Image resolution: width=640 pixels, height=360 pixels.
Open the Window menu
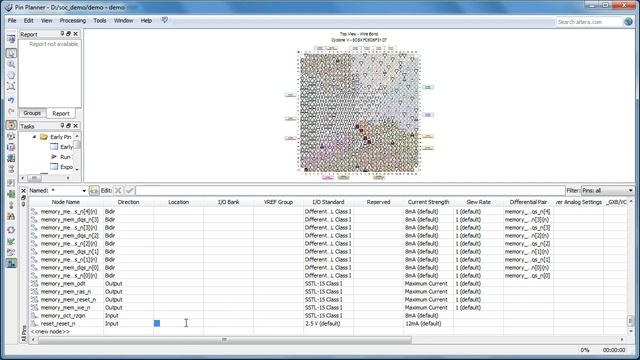point(123,20)
